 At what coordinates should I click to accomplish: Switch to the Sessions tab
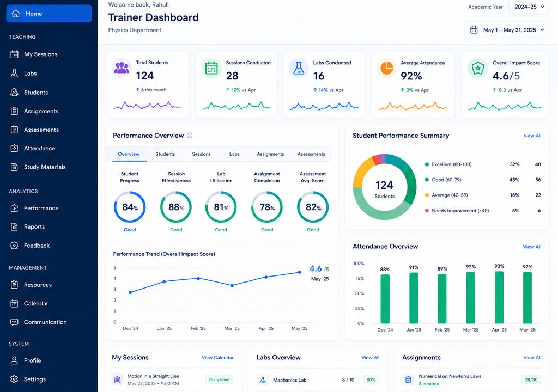[202, 154]
